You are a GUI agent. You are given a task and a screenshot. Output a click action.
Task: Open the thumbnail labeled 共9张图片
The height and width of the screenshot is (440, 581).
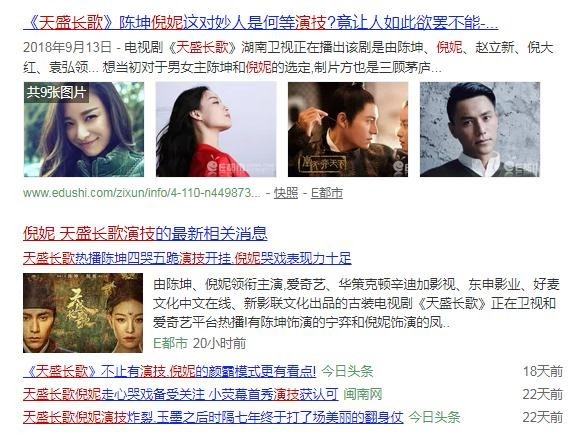84,129
